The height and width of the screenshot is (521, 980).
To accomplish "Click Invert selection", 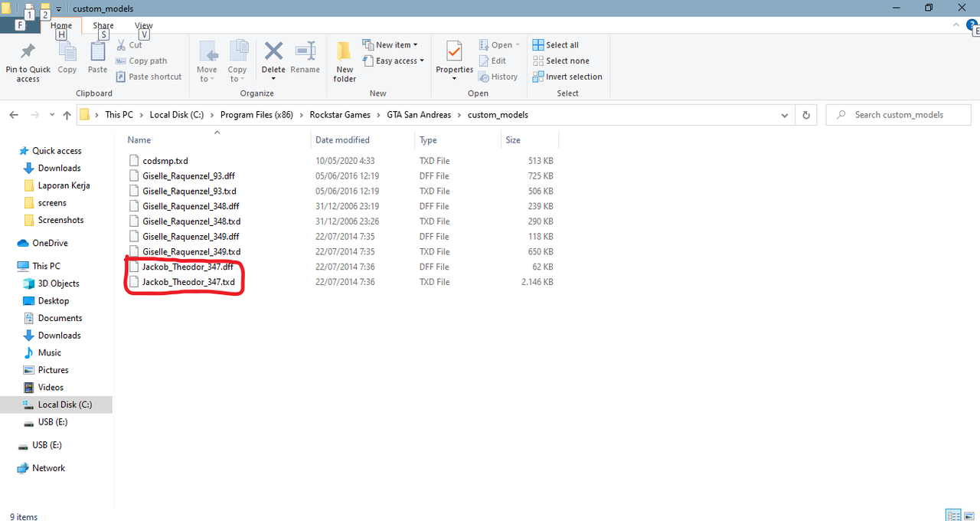I will click(567, 77).
